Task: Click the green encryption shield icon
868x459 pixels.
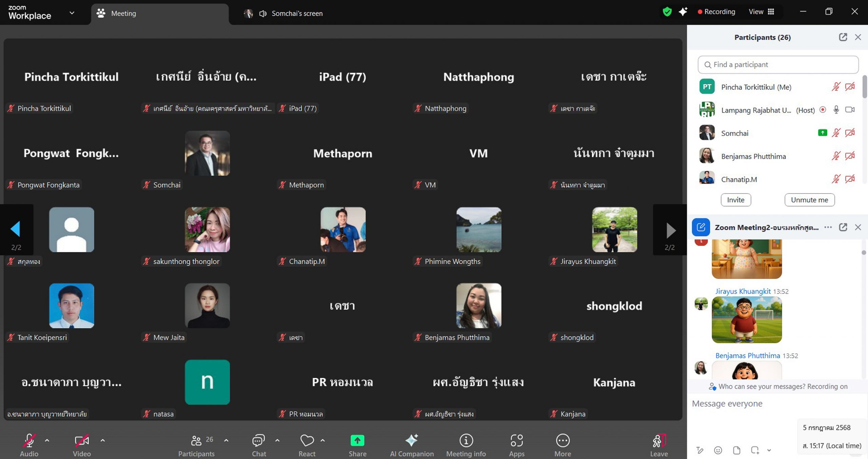Action: [667, 12]
